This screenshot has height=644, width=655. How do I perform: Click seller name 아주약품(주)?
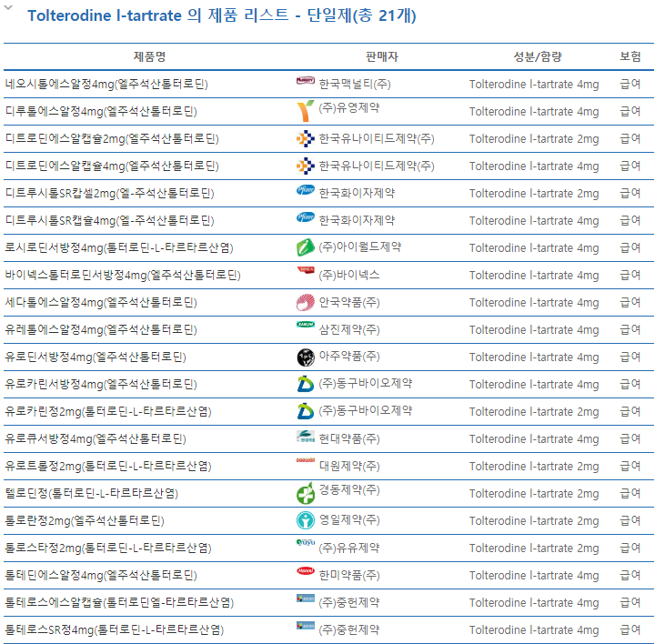[349, 357]
